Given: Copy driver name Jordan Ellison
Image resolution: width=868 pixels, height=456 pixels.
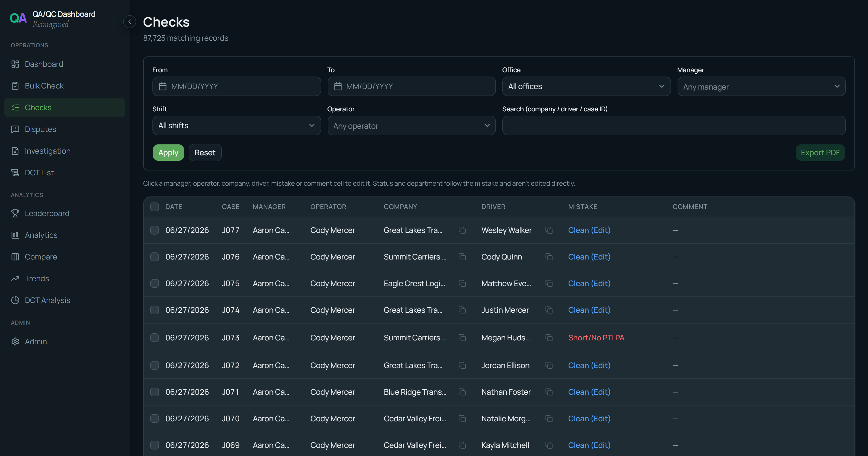Looking at the screenshot, I should 549,365.
